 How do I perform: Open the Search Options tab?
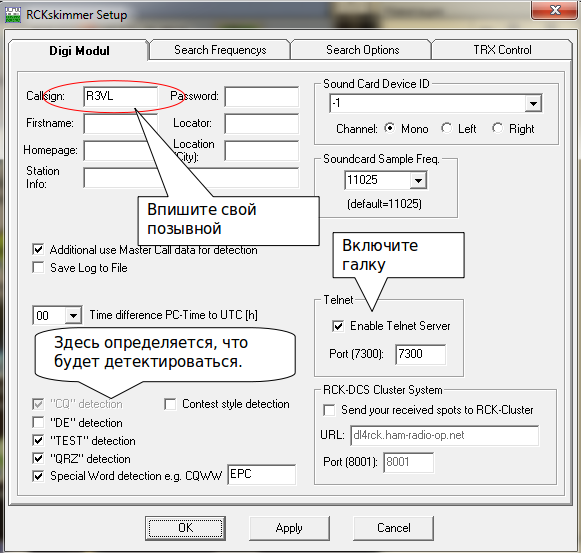[362, 50]
